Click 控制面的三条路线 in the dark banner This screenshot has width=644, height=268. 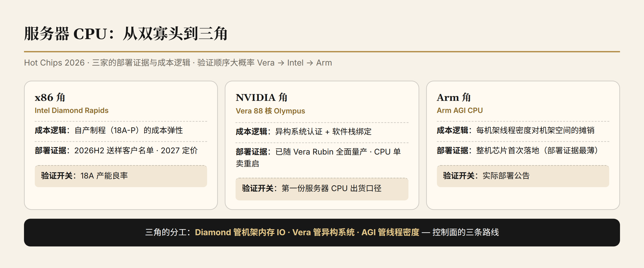click(465, 232)
